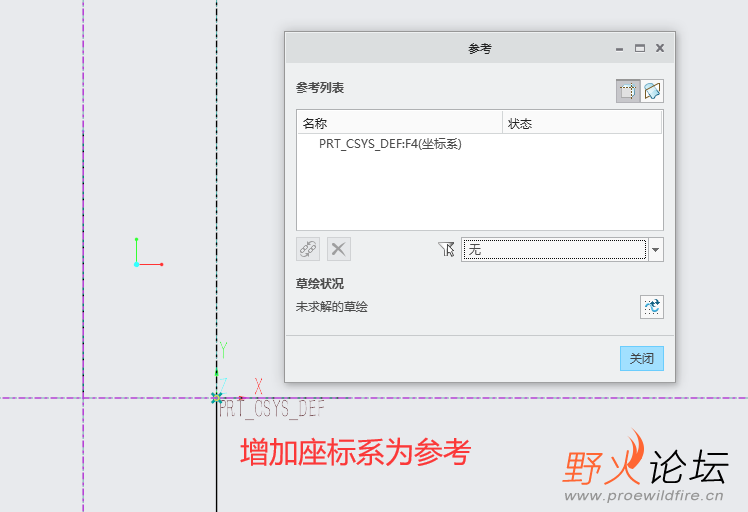Click the sketch coordinate system red-green icon
The height and width of the screenshot is (512, 748).
[148, 252]
